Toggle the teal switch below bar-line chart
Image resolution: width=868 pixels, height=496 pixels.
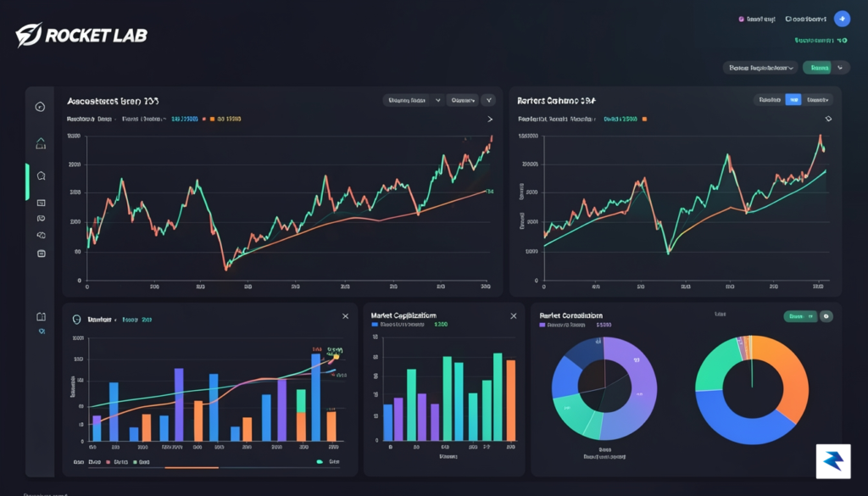coord(320,462)
